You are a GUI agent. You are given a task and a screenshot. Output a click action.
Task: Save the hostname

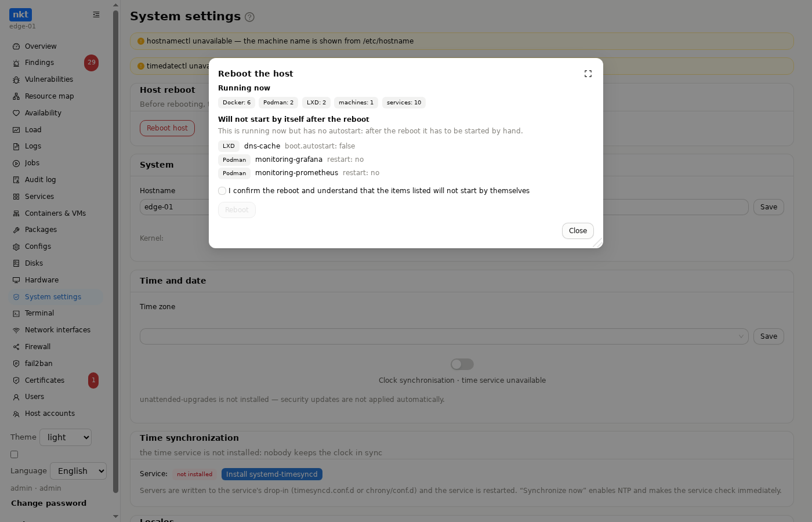pos(768,207)
